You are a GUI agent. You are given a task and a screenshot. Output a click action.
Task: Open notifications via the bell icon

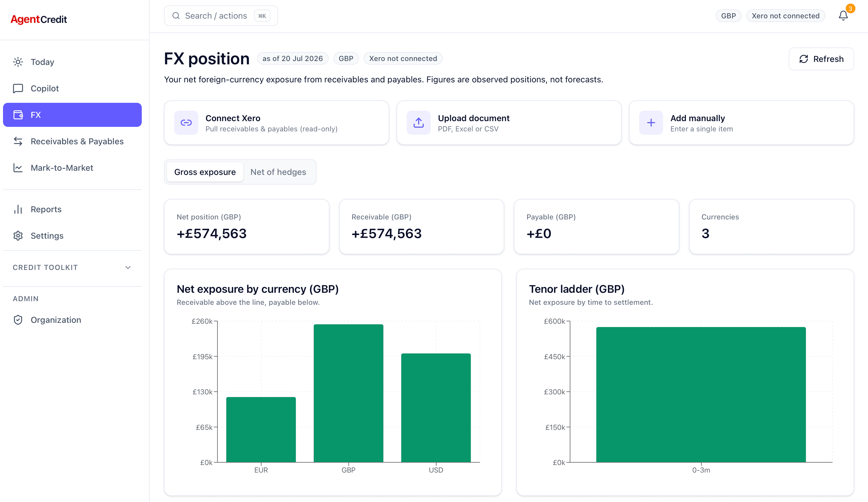(843, 16)
